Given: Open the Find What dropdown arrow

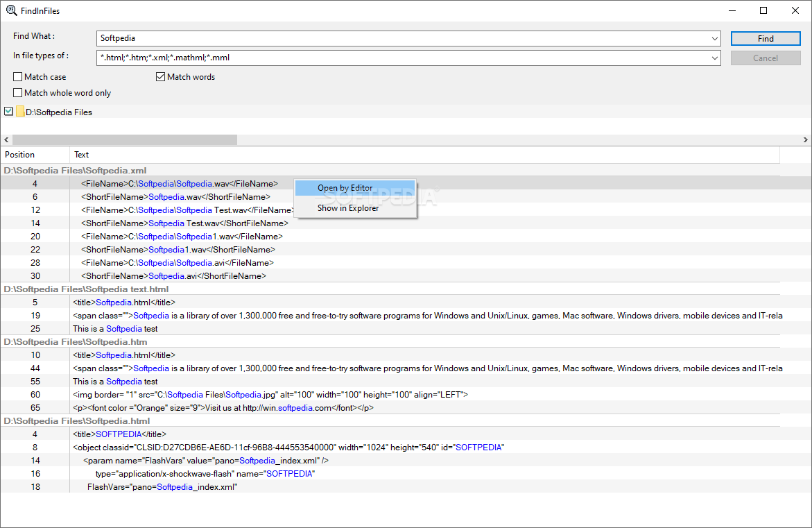Looking at the screenshot, I should pyautogui.click(x=715, y=38).
